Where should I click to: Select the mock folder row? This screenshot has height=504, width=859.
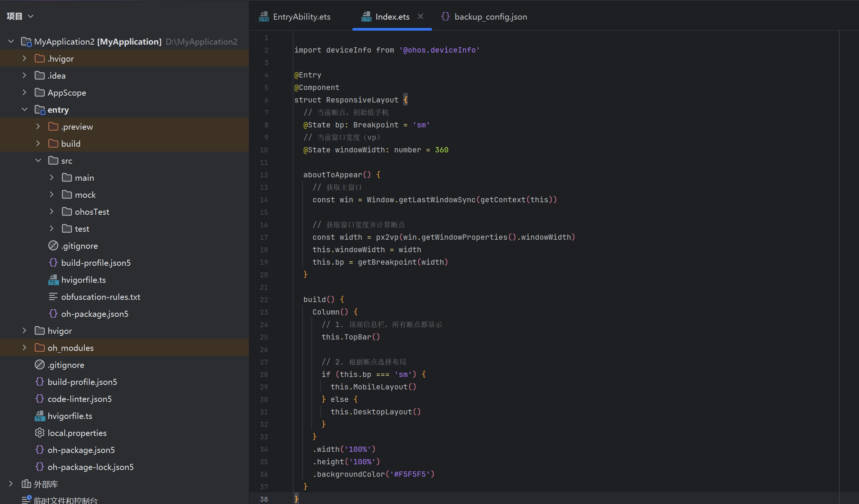pyautogui.click(x=124, y=194)
